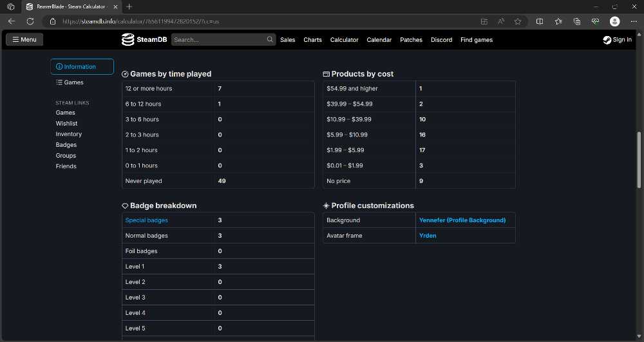644x342 pixels.
Task: Click the page vertical scrollbar thumb
Action: pyautogui.click(x=639, y=160)
